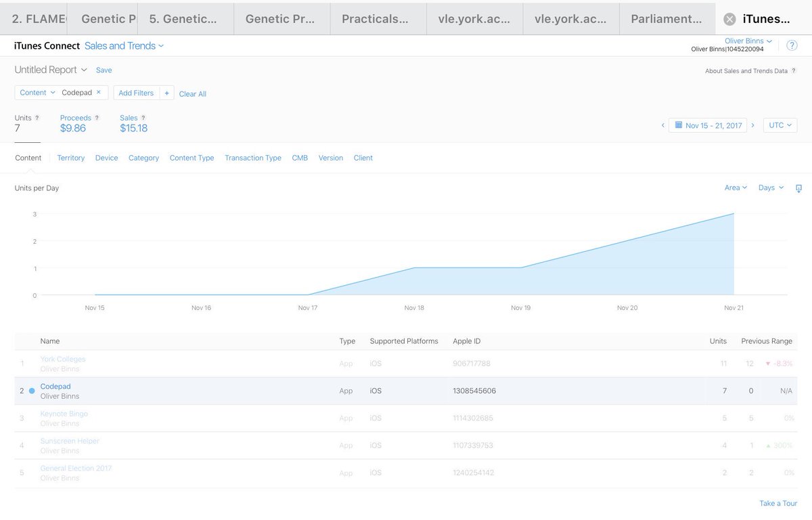Click the calendar date range picker

click(x=707, y=125)
